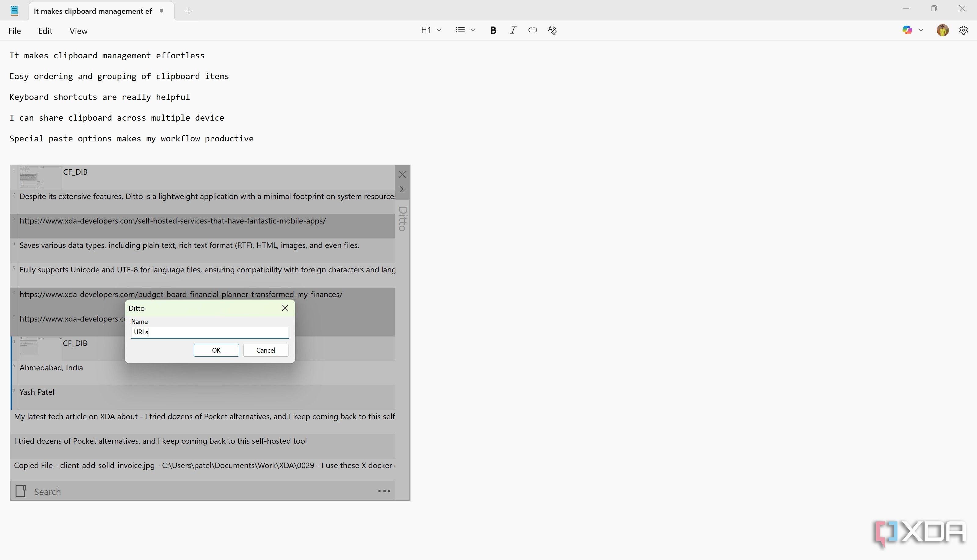Select 'Fully supports Unicode and UTF-8' clip

click(x=203, y=275)
